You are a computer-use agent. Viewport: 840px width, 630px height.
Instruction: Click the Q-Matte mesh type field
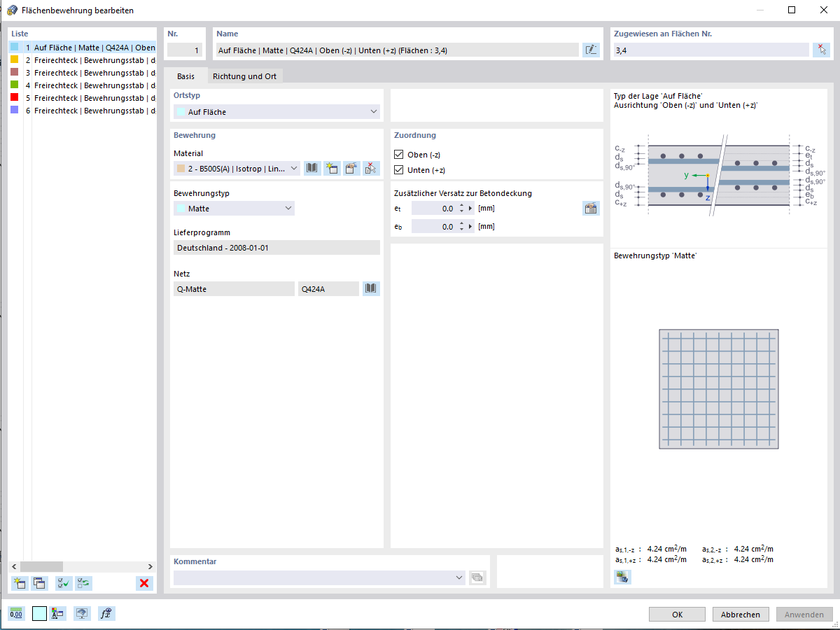[234, 288]
